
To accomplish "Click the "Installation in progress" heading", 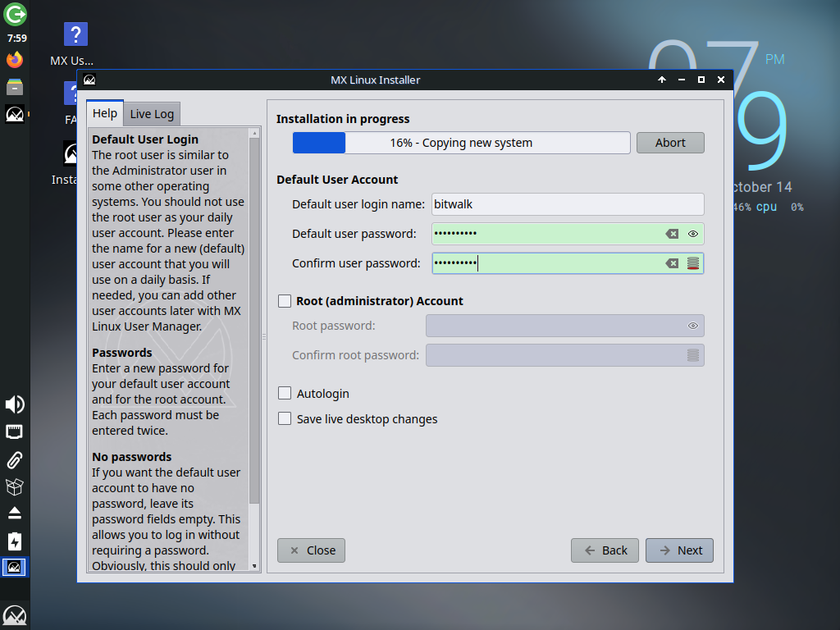I will pyautogui.click(x=343, y=119).
